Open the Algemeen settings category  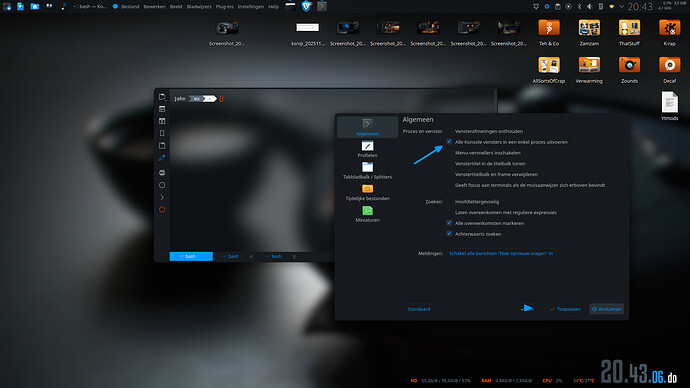[367, 127]
